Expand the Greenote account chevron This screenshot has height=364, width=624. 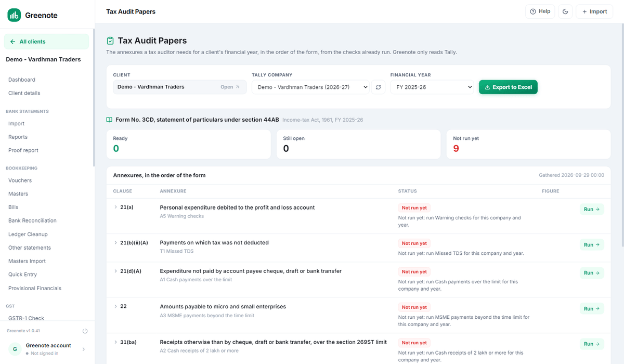[84, 349]
